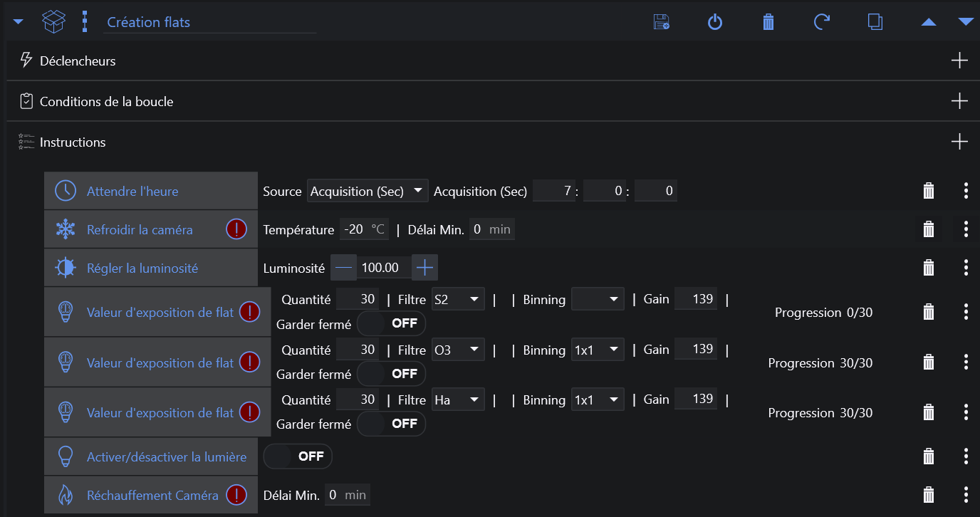Viewport: 980px width, 517px height.
Task: Open the empty Binning dropdown for S2
Action: pyautogui.click(x=598, y=300)
